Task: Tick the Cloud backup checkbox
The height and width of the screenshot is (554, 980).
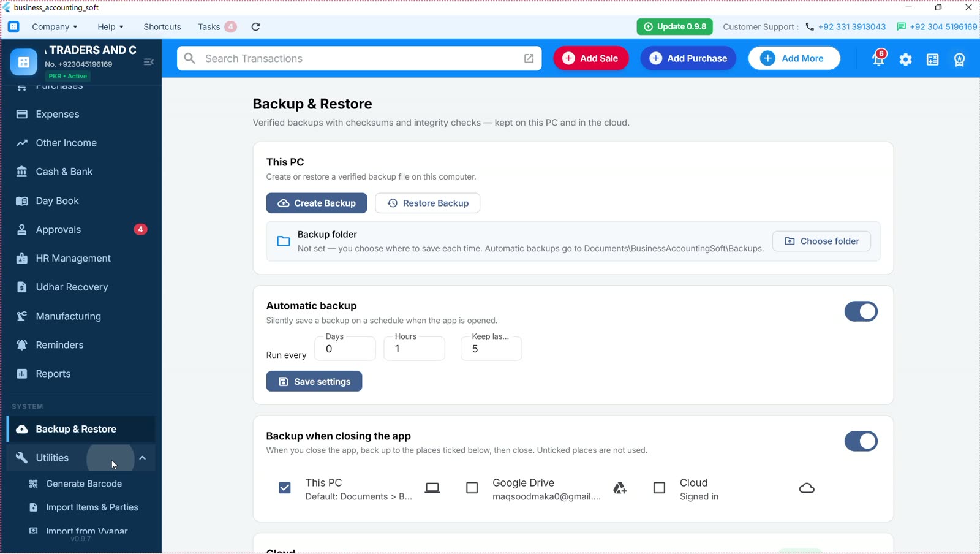Action: 660,488
